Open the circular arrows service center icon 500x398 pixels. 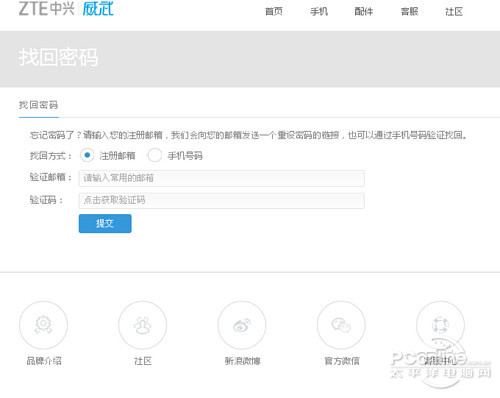click(440, 325)
